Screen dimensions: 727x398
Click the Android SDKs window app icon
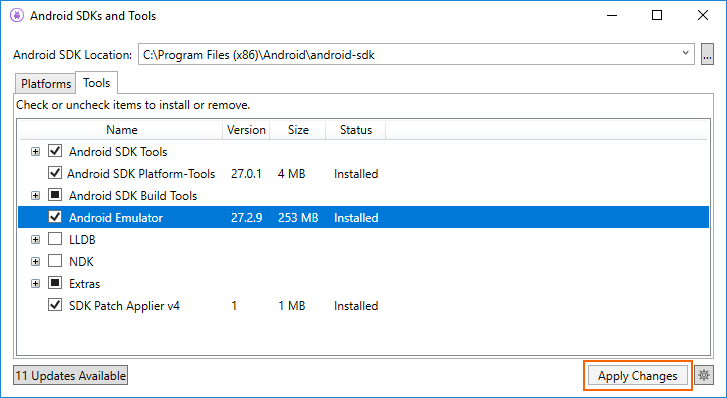[17, 15]
